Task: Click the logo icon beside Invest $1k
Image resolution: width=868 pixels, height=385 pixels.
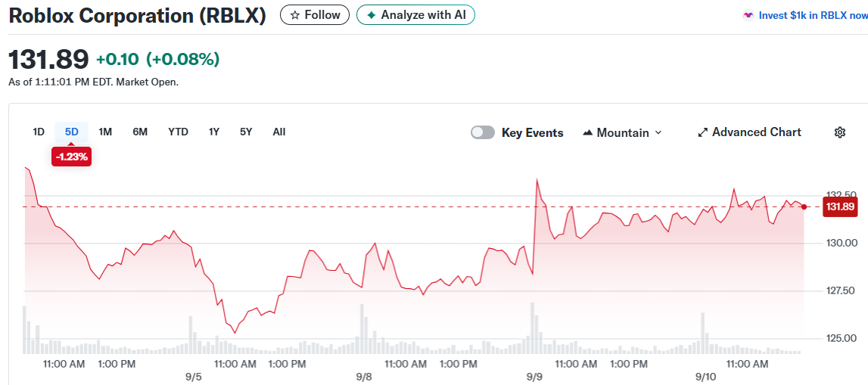Action: coord(748,15)
